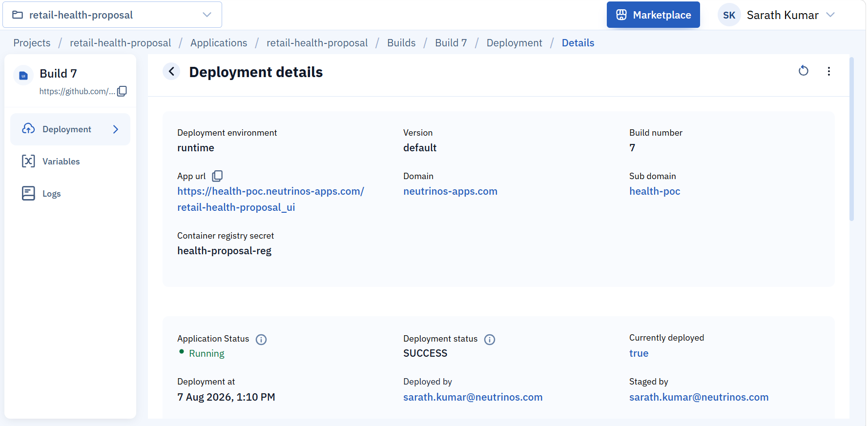Click the Build 7 sidebar title
The width and height of the screenshot is (868, 426).
tap(58, 74)
